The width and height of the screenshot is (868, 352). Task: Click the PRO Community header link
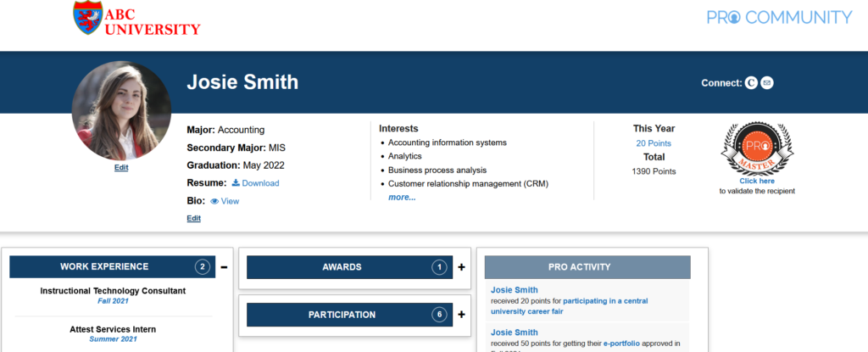pyautogui.click(x=779, y=17)
